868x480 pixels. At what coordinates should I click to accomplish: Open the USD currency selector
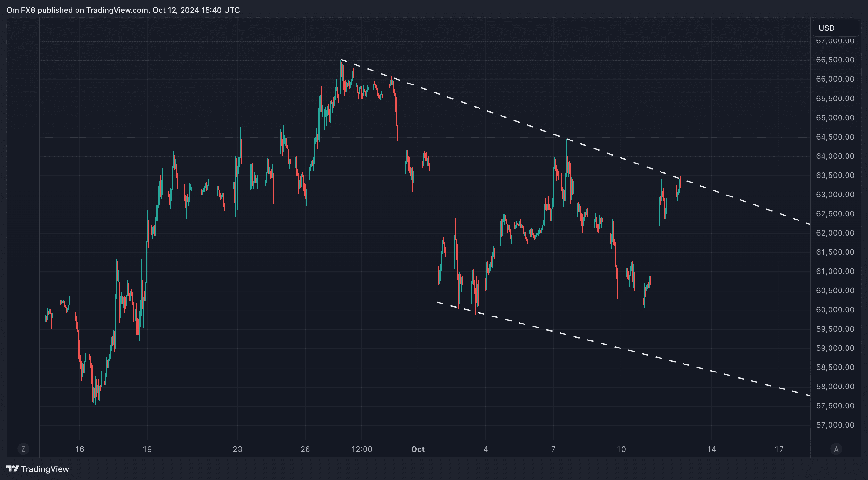click(836, 28)
